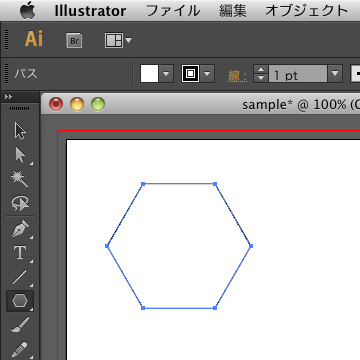Image resolution: width=360 pixels, height=360 pixels.
Task: Click the white fill color swatch
Action: pos(149,73)
